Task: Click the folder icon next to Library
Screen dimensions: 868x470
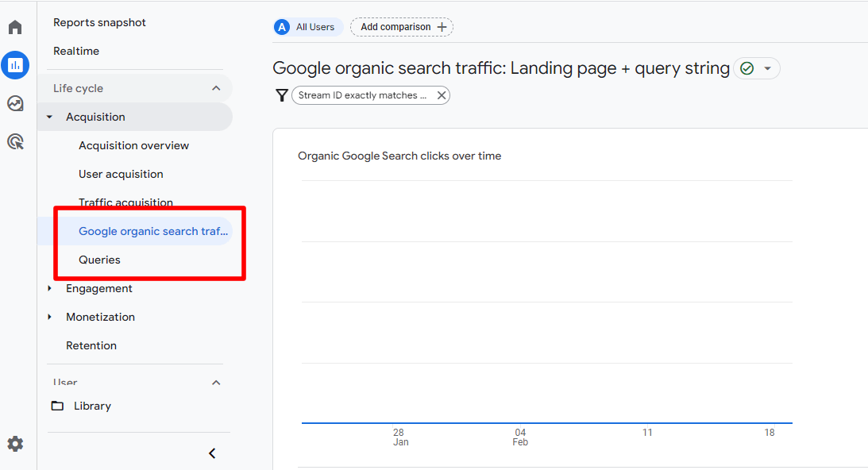Action: 57,405
